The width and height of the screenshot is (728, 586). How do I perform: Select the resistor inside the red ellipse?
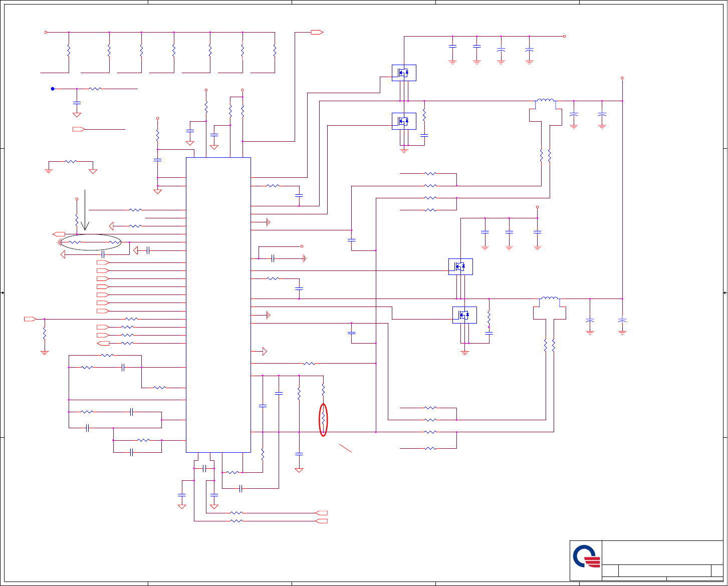tap(323, 419)
